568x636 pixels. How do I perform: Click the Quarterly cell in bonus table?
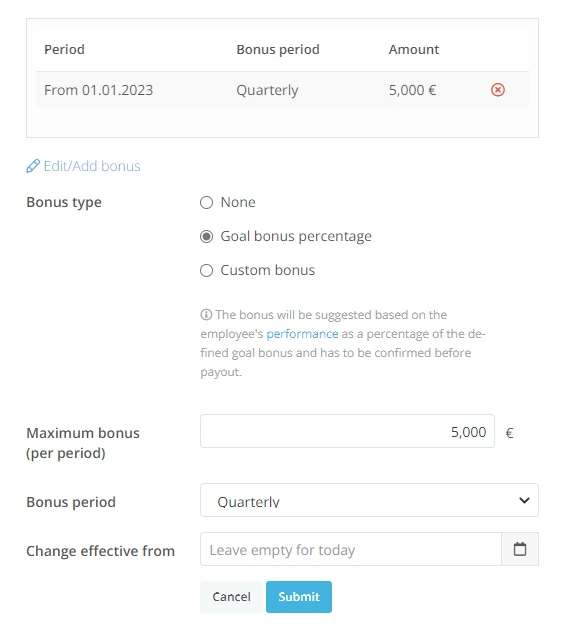[267, 90]
